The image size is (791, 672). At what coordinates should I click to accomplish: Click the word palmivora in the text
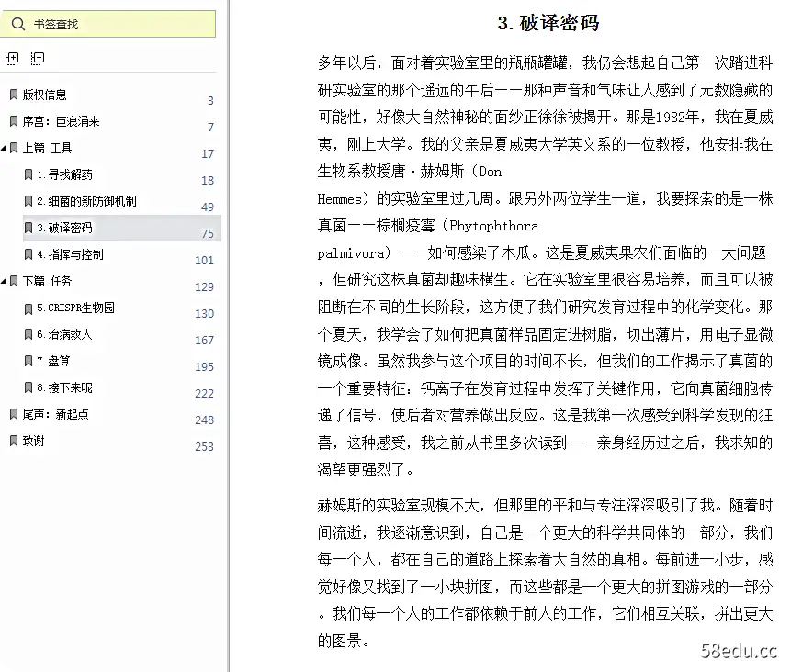pyautogui.click(x=351, y=253)
